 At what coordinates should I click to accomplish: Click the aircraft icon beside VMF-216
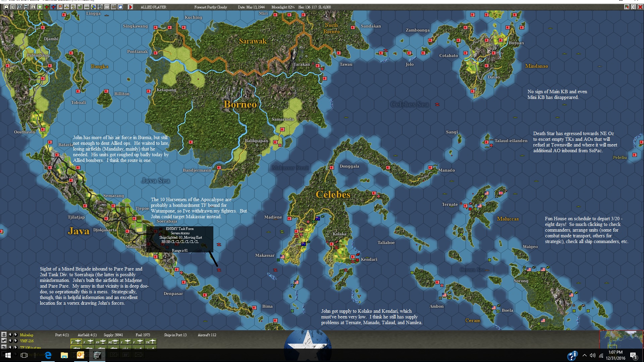pos(4,341)
